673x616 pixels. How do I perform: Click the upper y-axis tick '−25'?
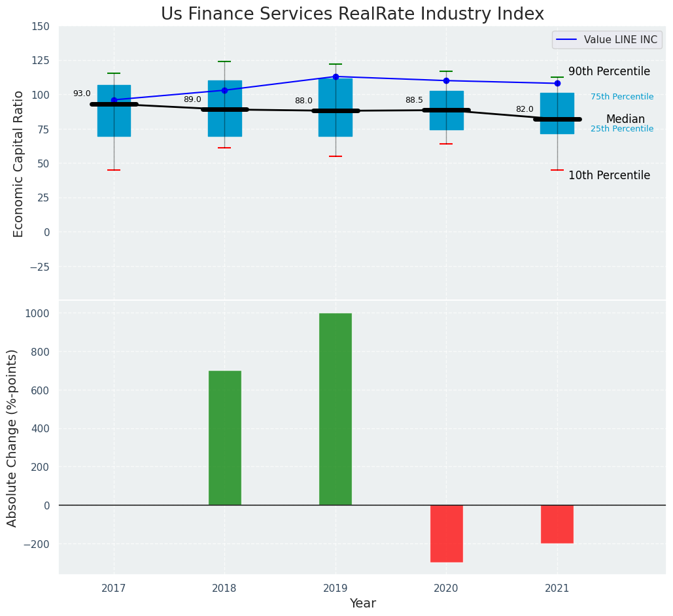39,267
